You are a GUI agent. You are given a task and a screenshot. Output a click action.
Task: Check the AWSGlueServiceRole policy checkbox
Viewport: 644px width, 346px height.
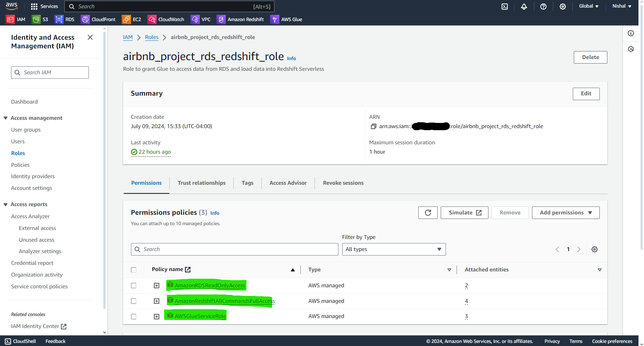[x=134, y=317]
